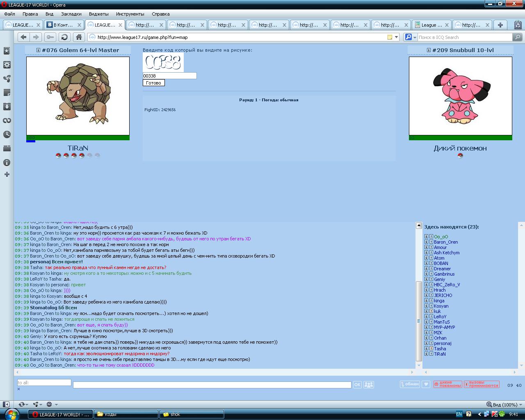
Task: Select user Ash Ketchym in the user list
Action: 447,253
